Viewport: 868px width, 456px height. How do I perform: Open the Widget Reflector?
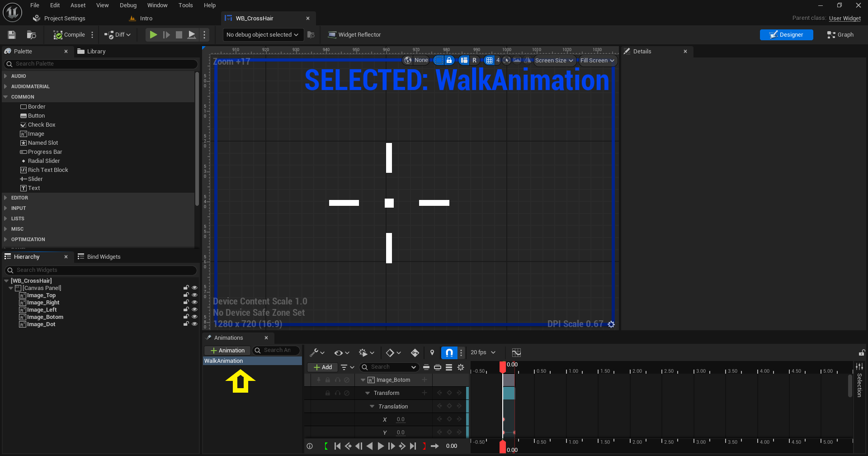(354, 35)
